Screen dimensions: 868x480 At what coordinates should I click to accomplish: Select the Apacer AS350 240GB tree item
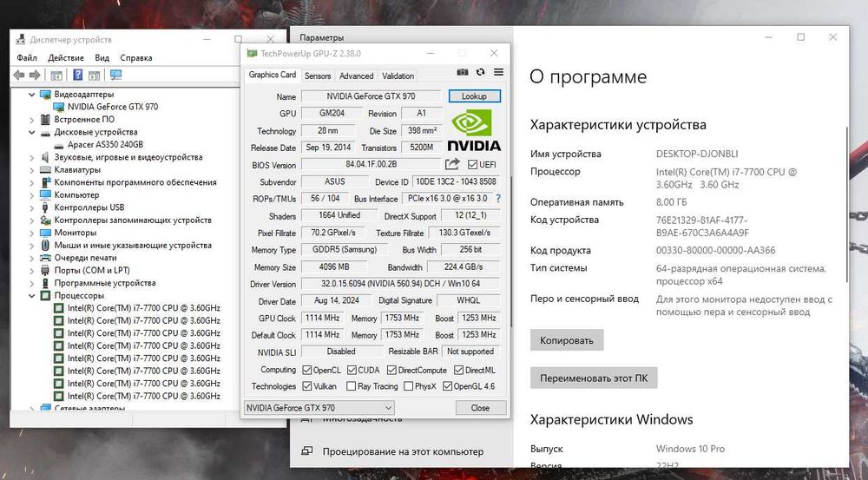tap(106, 144)
